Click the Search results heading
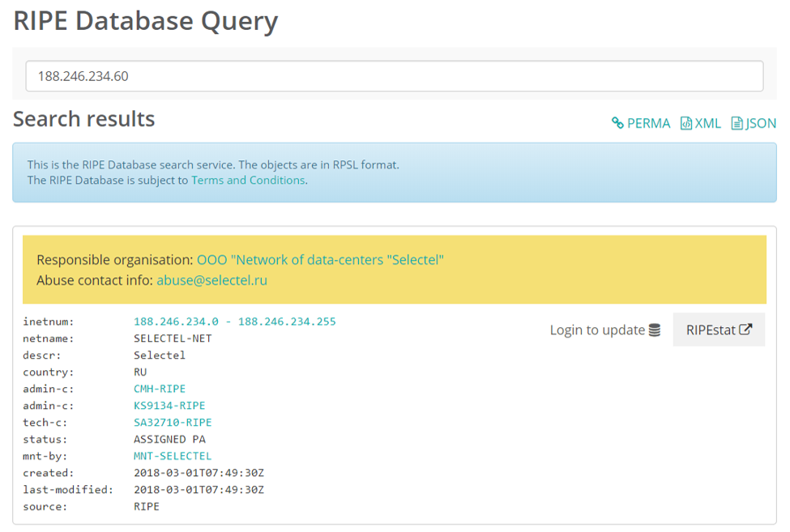Image resolution: width=790 pixels, height=532 pixels. (x=84, y=119)
